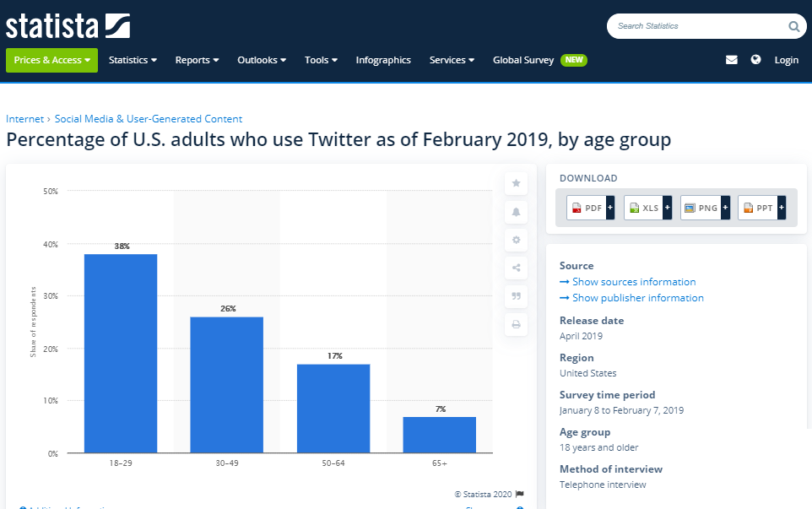The width and height of the screenshot is (812, 509).
Task: Expand the Reports menu dropdown
Action: 197,60
